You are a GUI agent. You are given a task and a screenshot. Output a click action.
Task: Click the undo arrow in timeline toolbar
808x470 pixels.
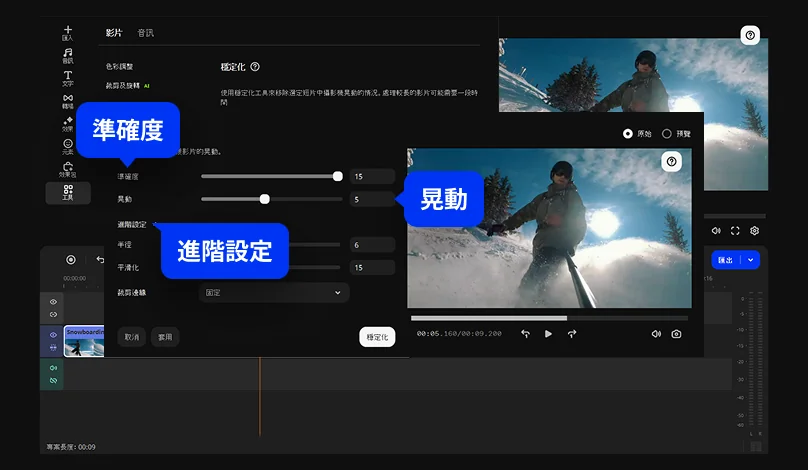(x=100, y=260)
